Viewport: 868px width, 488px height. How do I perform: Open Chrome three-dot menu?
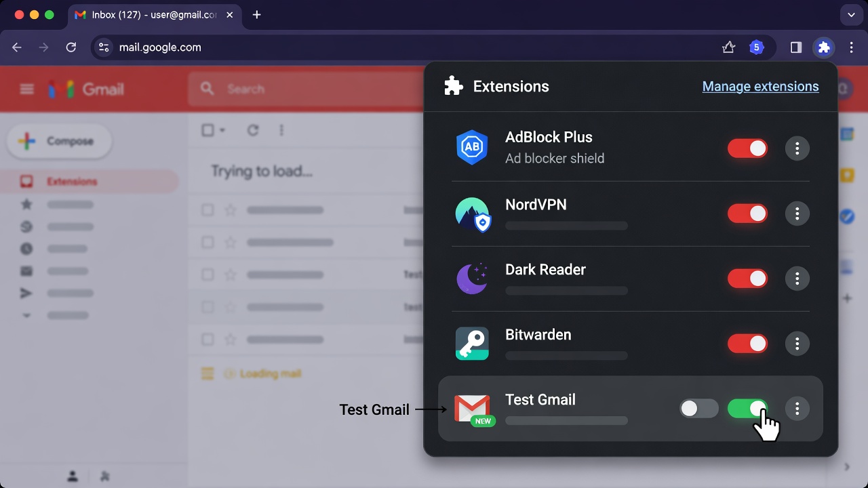[852, 47]
